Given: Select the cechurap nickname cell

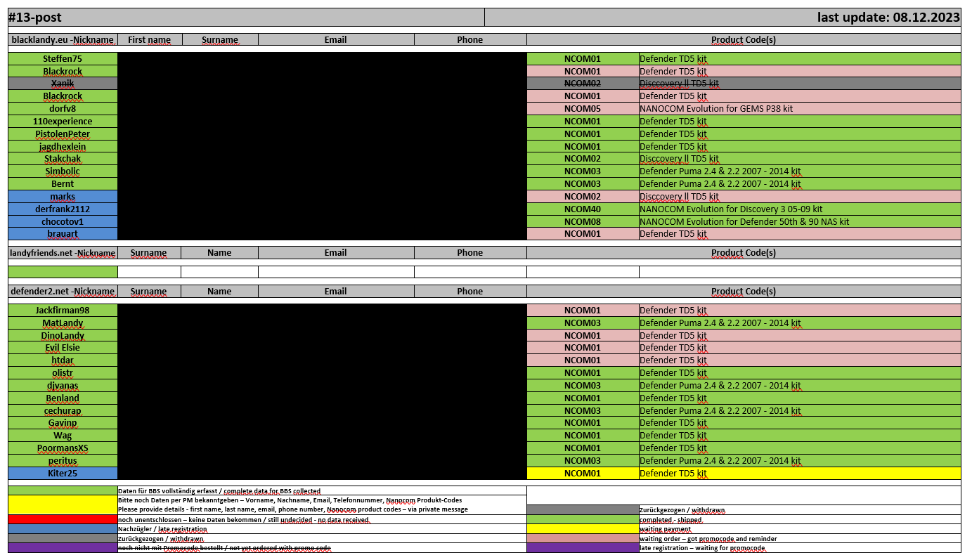Looking at the screenshot, I should coord(63,411).
